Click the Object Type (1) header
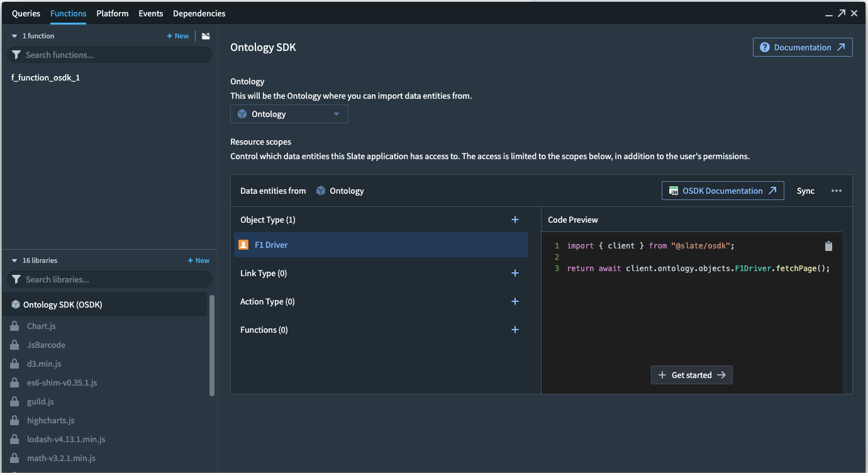868x473 pixels. [268, 220]
